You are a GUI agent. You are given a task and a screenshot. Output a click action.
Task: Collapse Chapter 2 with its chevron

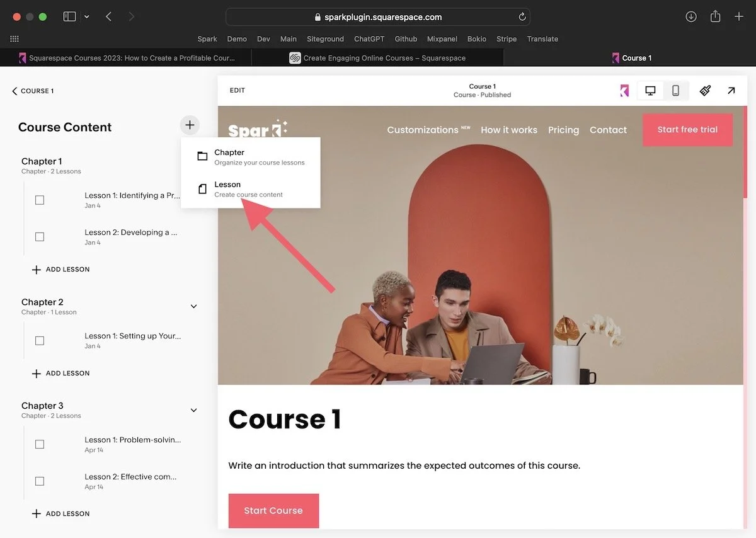click(193, 306)
